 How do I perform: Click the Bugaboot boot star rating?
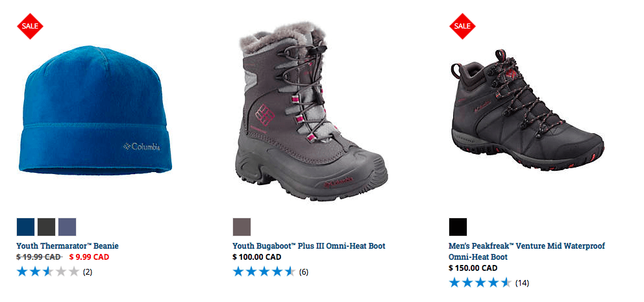[264, 271]
